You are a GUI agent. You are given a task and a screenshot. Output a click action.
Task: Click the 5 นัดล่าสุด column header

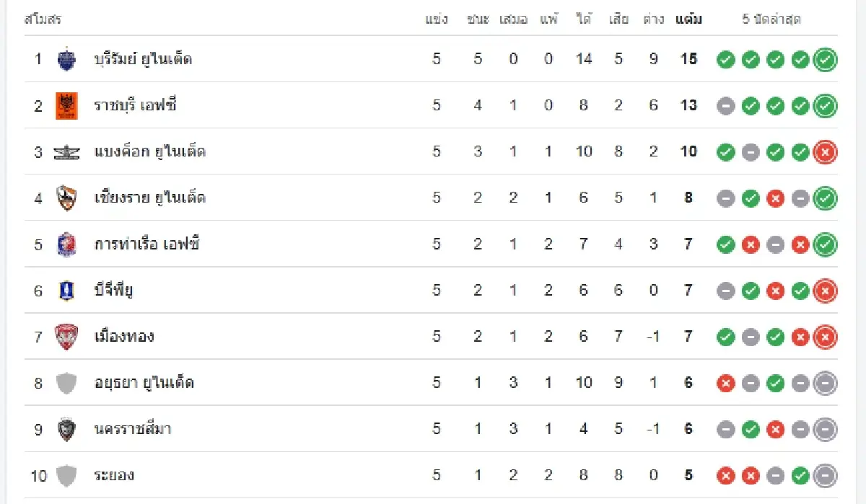771,19
